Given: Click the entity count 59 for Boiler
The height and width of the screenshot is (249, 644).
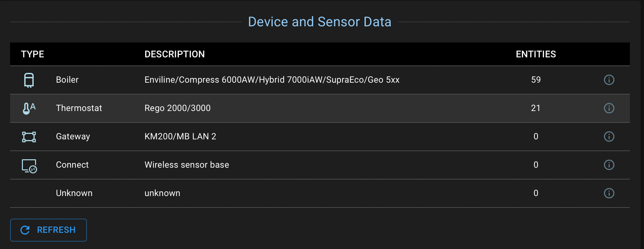Looking at the screenshot, I should (x=536, y=80).
